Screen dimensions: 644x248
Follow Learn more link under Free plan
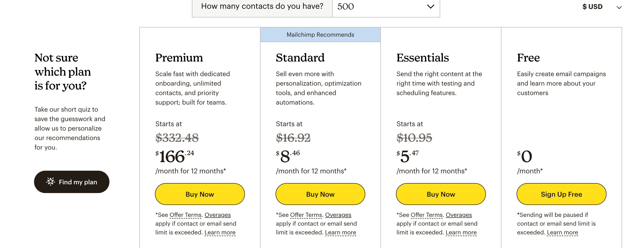point(562,232)
